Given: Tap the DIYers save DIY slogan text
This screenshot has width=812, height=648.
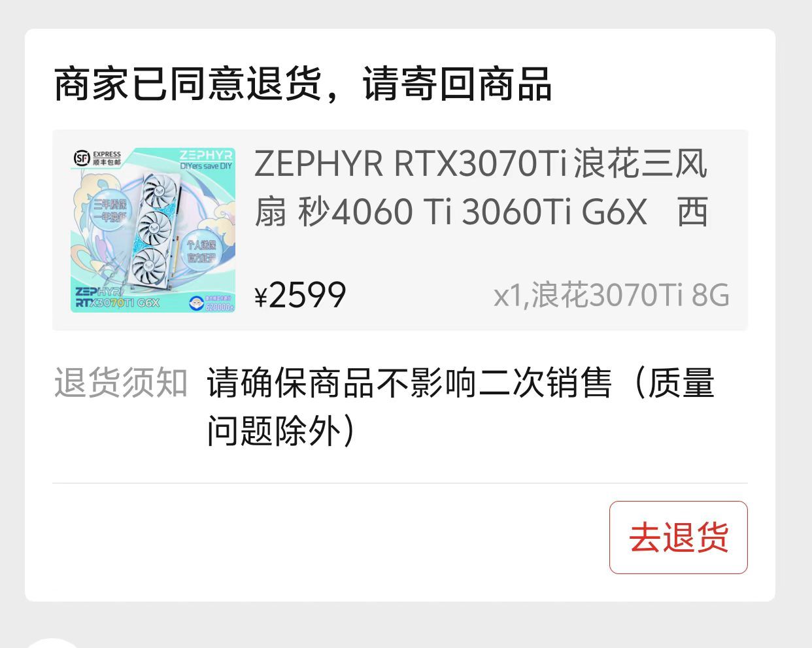Looking at the screenshot, I should pos(206,166).
